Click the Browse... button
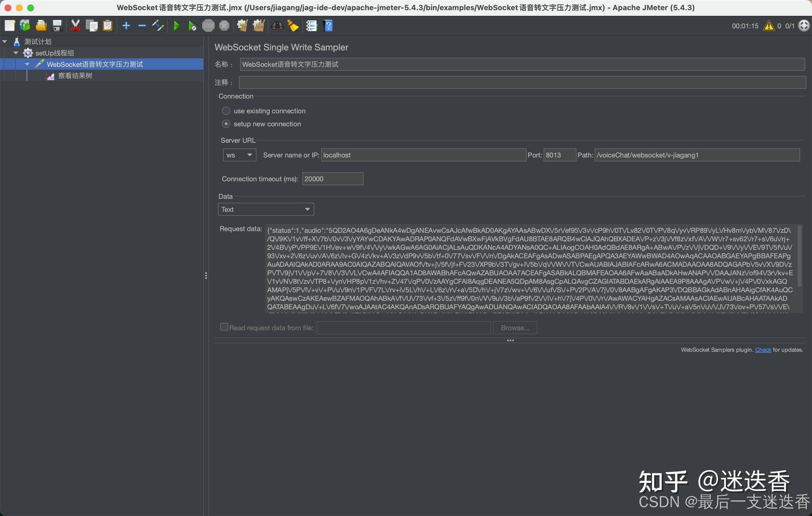 [x=515, y=328]
